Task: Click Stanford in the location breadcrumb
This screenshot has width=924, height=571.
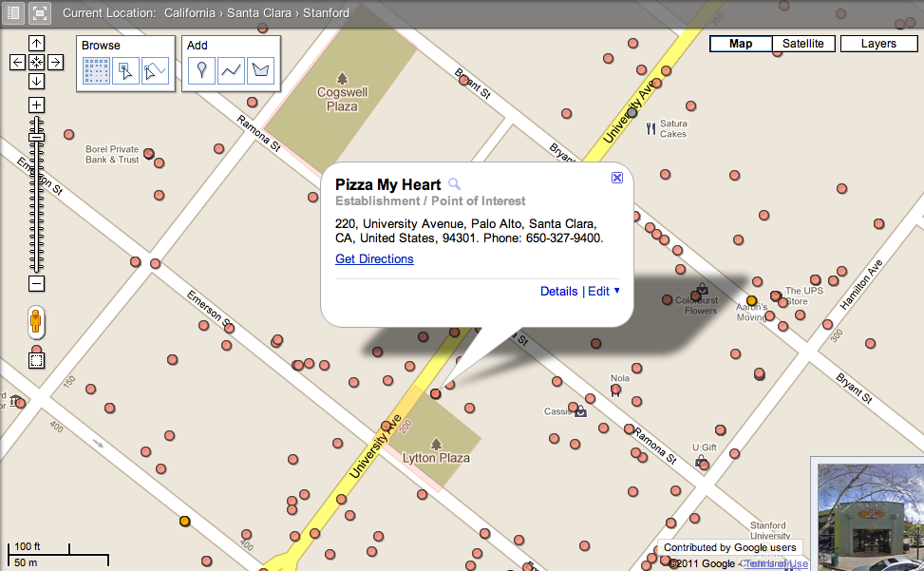Action: coord(326,13)
